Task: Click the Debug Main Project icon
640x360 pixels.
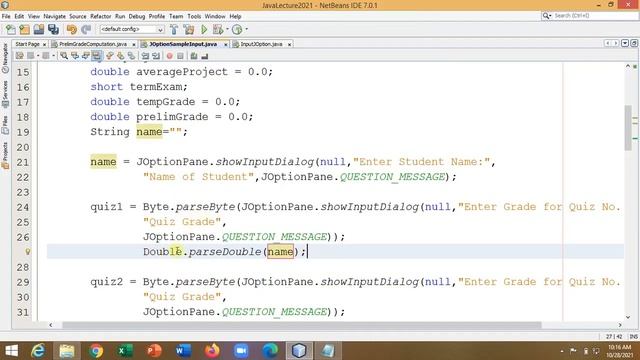Action: [x=218, y=29]
